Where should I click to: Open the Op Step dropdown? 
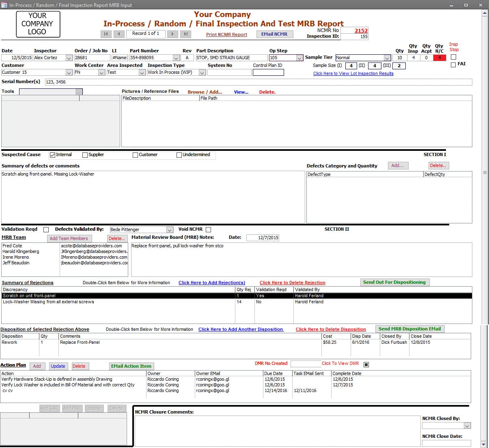pos(299,58)
